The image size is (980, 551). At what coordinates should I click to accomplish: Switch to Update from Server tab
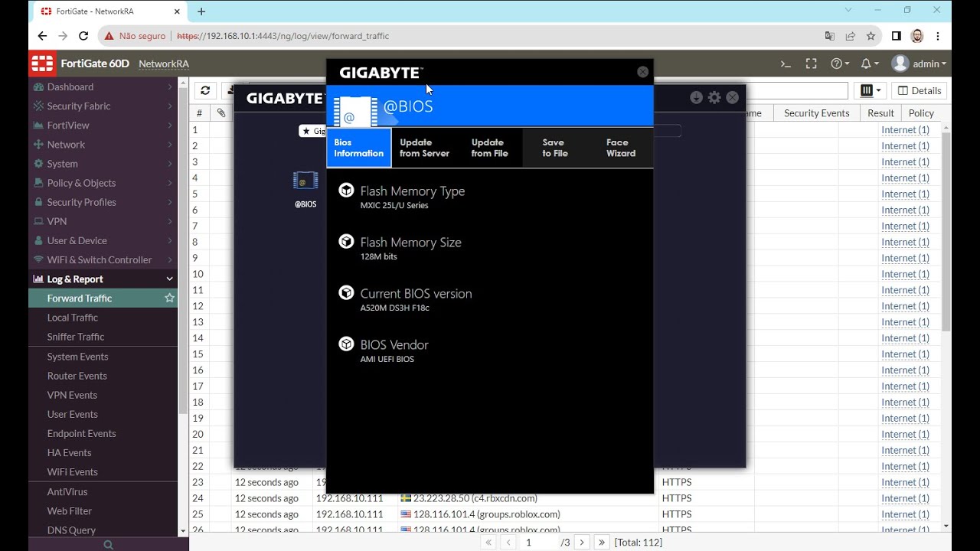click(x=424, y=148)
